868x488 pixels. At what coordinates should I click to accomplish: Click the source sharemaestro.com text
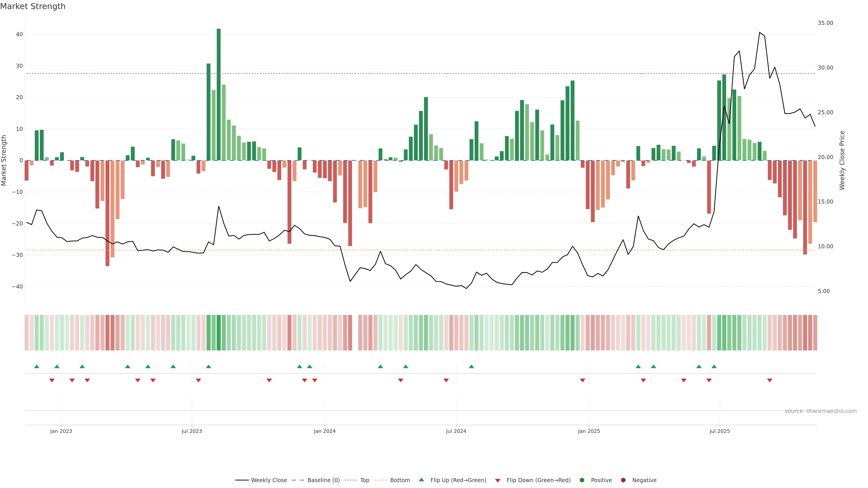(821, 411)
